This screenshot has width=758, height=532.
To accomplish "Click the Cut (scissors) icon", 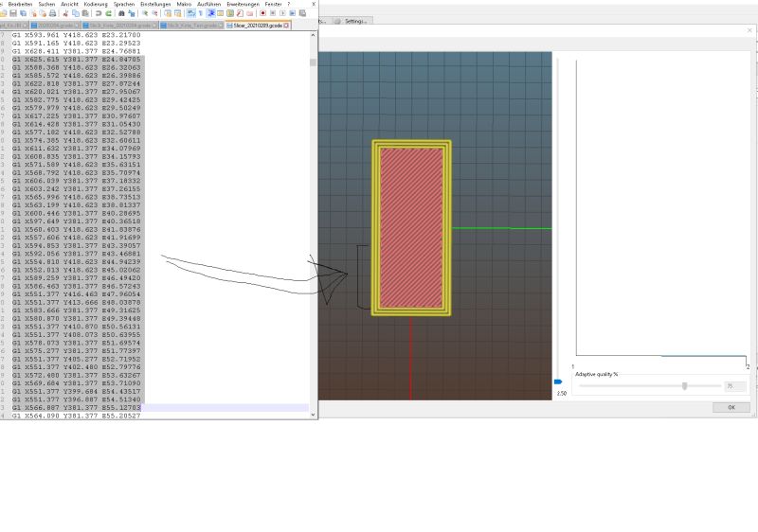I will pos(65,13).
